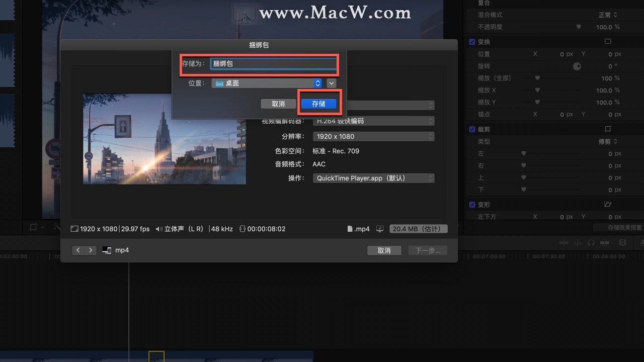Image resolution: width=644 pixels, height=362 pixels.
Task: Click the 存储为 filename field
Action: [273, 64]
